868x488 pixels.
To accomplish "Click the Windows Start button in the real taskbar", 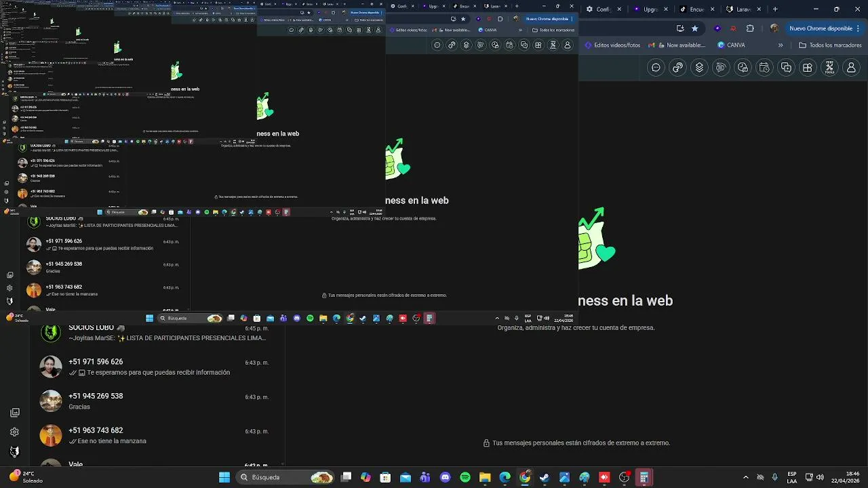I will pos(224,477).
